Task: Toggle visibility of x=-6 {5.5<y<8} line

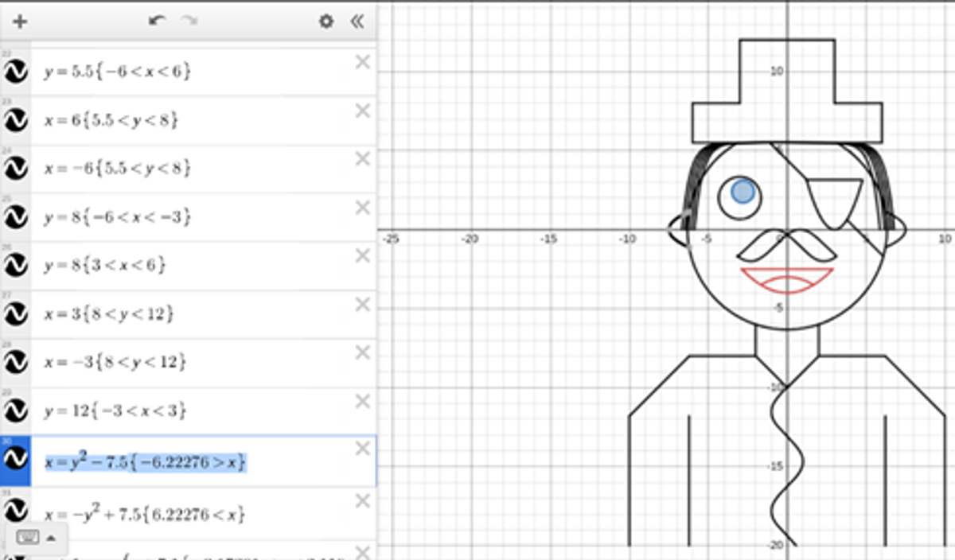Action: click(x=16, y=169)
